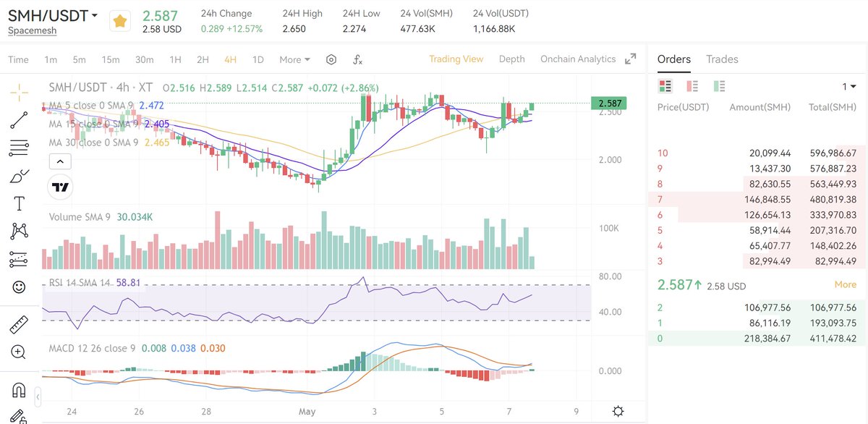Click the MA 5 indicator legend
This screenshot has height=424, width=868.
coord(106,106)
